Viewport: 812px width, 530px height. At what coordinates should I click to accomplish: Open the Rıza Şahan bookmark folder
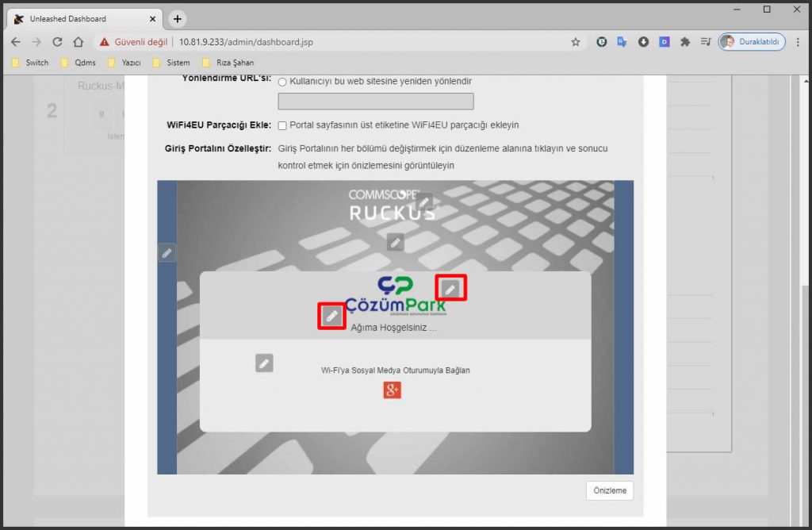[228, 63]
